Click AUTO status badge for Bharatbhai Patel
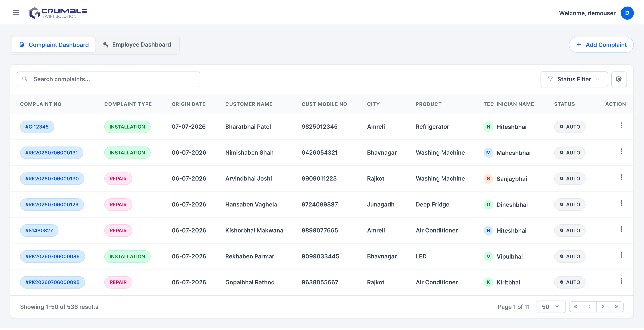The height and width of the screenshot is (330, 644). (570, 127)
